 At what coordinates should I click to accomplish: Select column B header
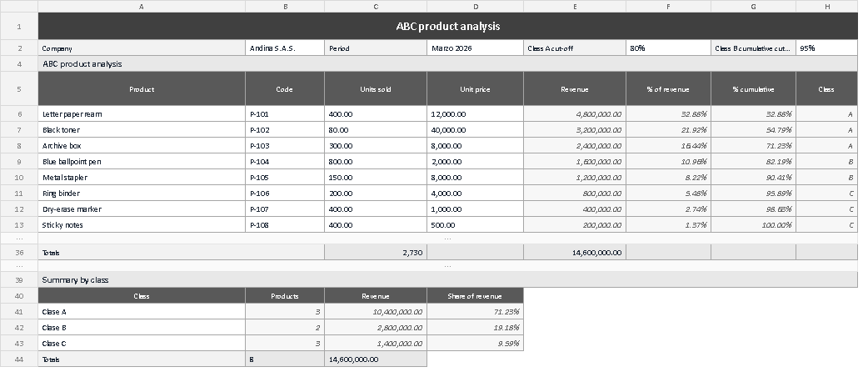coord(285,6)
